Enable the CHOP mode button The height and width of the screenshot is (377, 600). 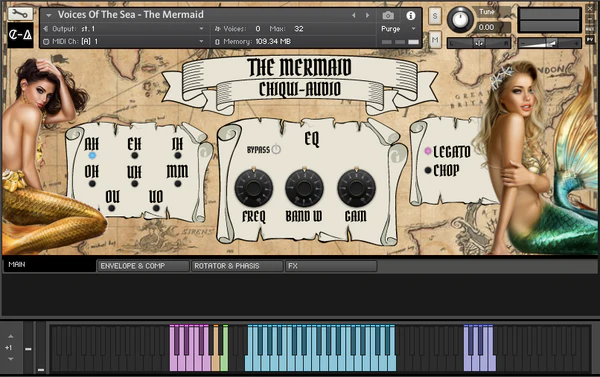click(428, 170)
